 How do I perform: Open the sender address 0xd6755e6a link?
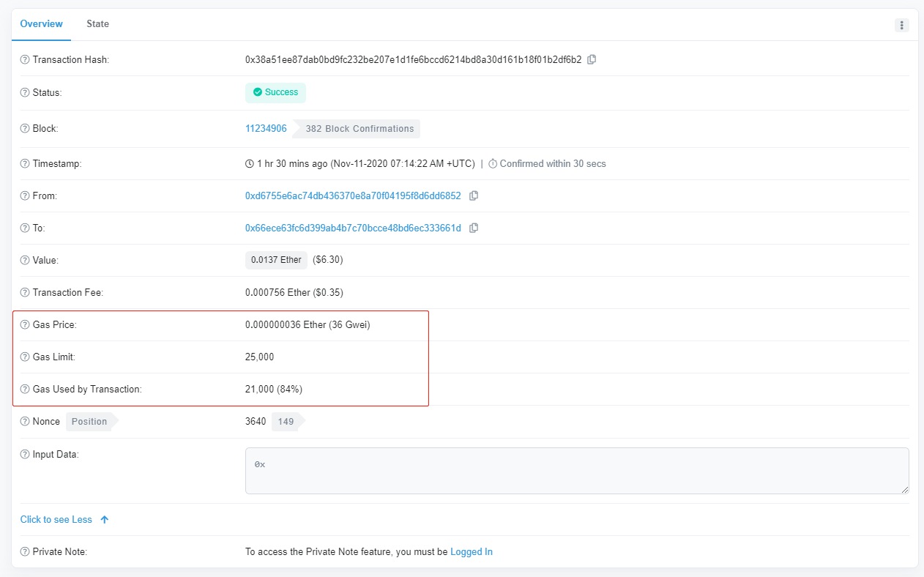tap(353, 196)
